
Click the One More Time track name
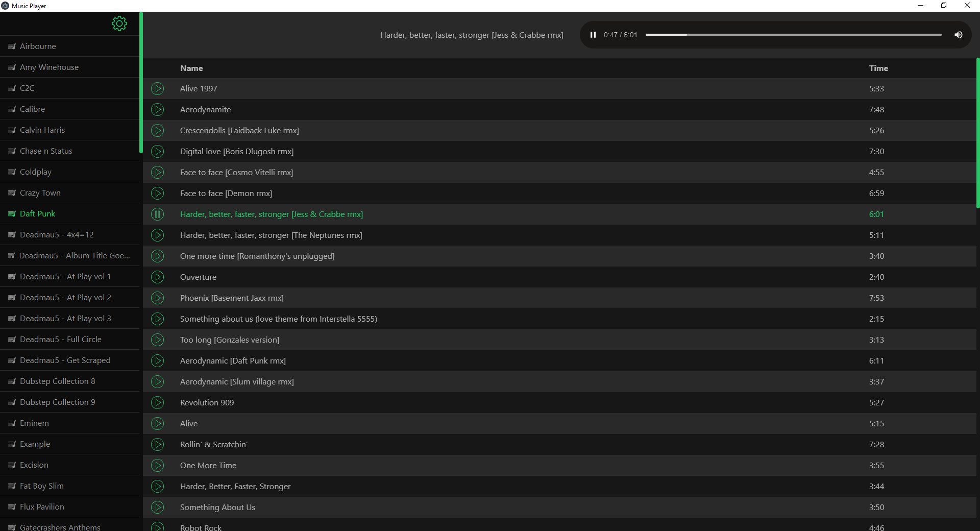click(x=208, y=466)
